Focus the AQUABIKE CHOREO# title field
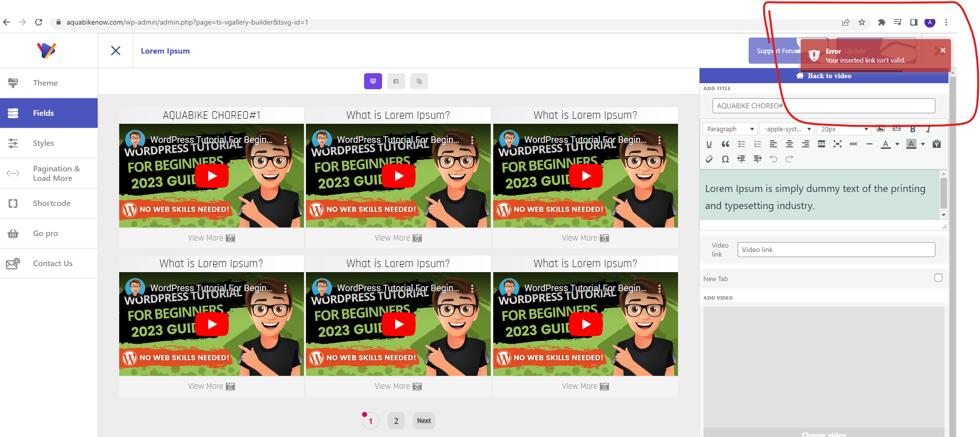Image resolution: width=980 pixels, height=437 pixels. (x=824, y=106)
